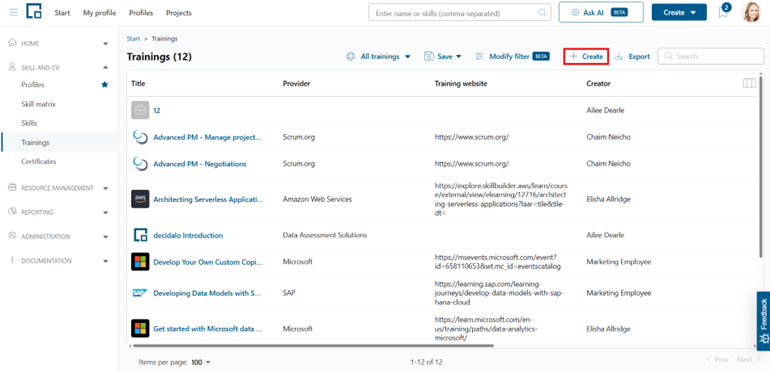
Task: Click the decidalo logo icon
Action: pyautogui.click(x=34, y=11)
